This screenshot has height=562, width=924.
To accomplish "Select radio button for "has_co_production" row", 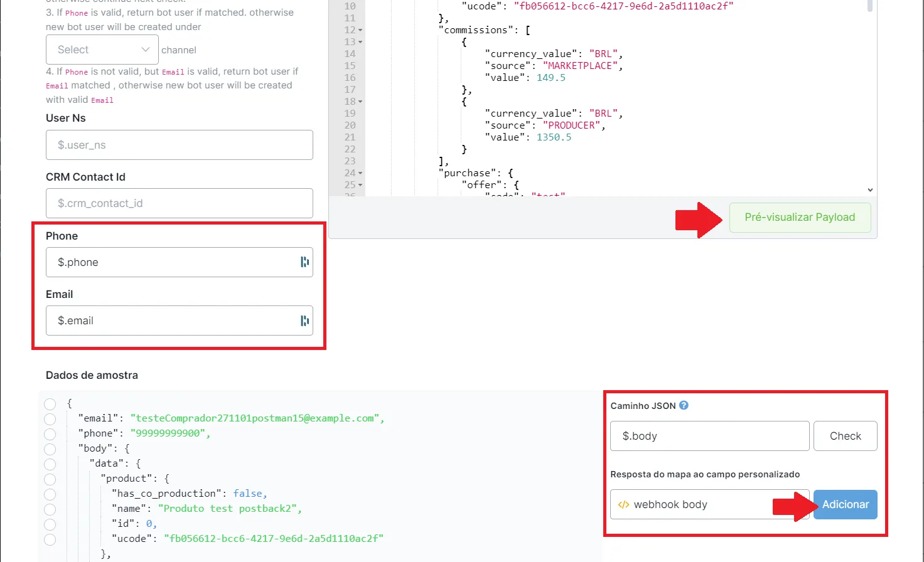I will (x=50, y=494).
